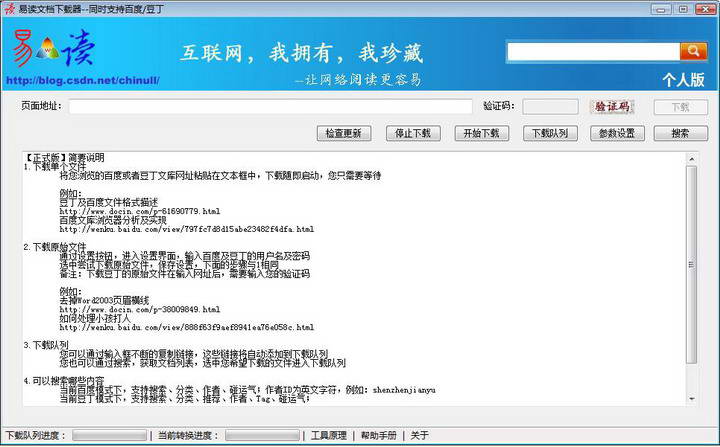Click the 易读 logo in banner

tap(54, 48)
